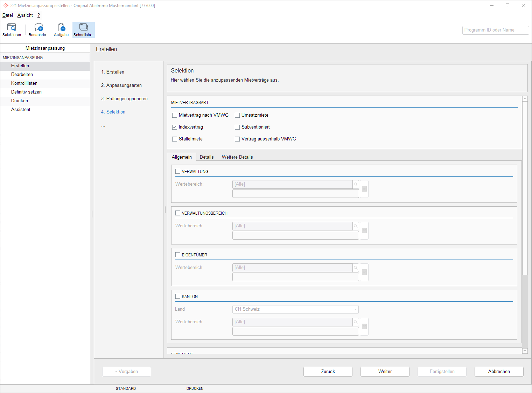Select Bearbeiten in the left navigation
Image resolution: width=532 pixels, height=393 pixels.
coord(45,75)
